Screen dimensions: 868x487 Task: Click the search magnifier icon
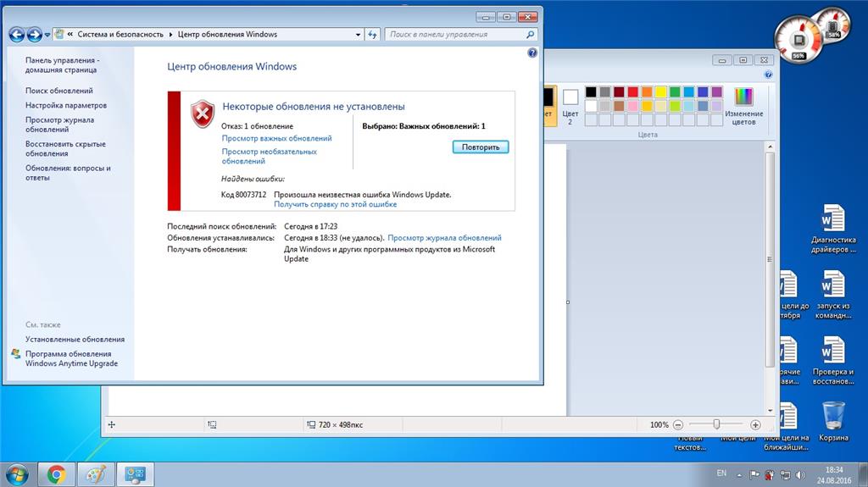530,35
